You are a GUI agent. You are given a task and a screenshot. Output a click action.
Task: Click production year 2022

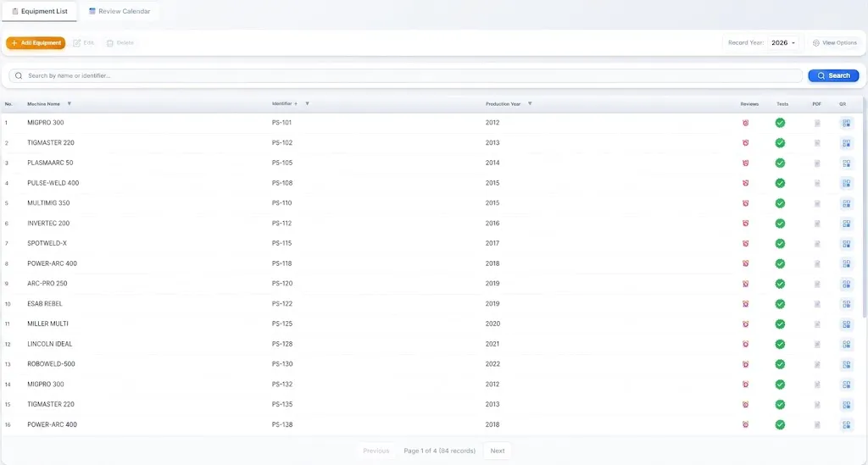[x=492, y=364]
